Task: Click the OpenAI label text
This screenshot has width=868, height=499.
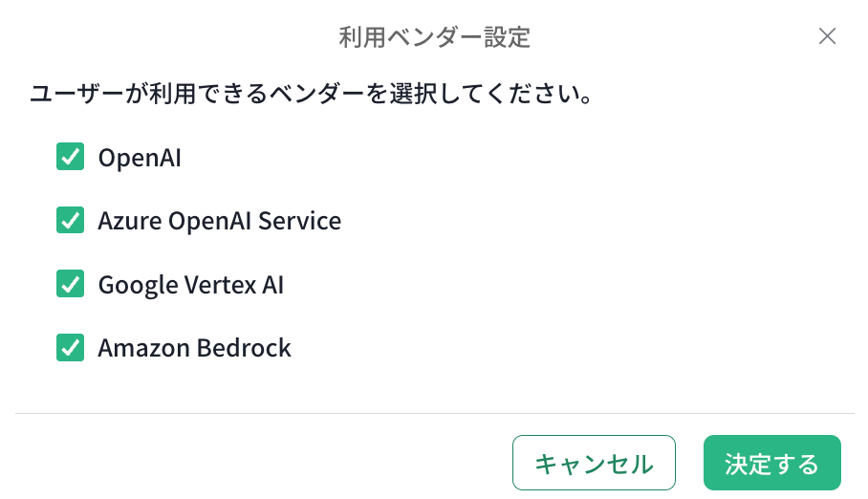Action: 140,158
